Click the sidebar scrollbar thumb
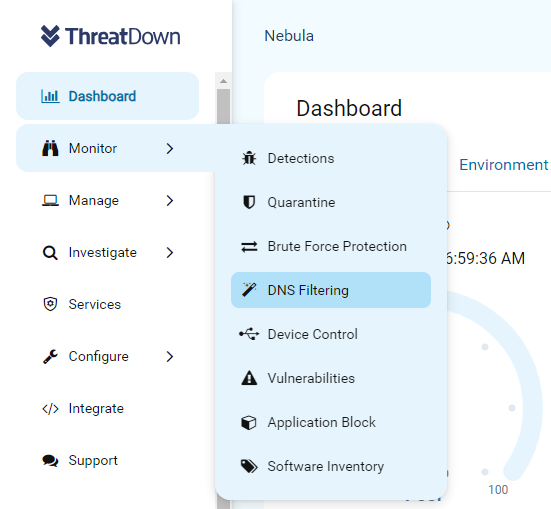Image resolution: width=551 pixels, height=509 pixels. [223, 106]
